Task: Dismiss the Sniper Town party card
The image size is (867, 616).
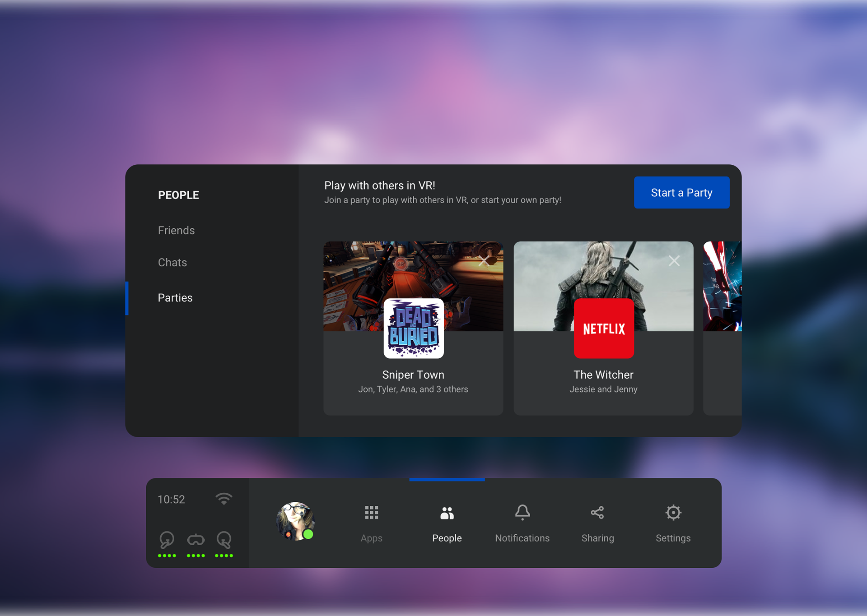Action: pyautogui.click(x=484, y=261)
